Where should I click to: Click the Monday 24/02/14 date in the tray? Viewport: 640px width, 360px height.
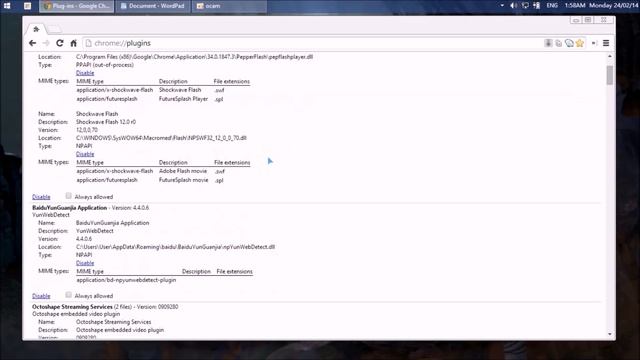614,6
